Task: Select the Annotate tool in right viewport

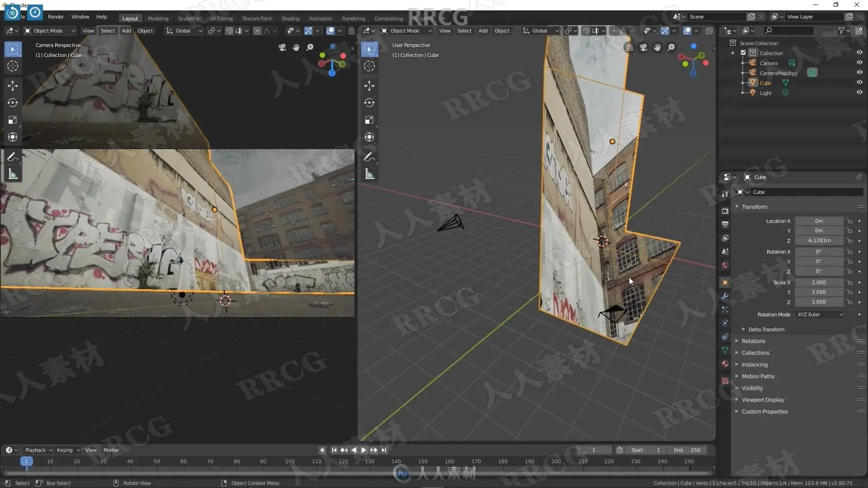Action: coord(369,157)
